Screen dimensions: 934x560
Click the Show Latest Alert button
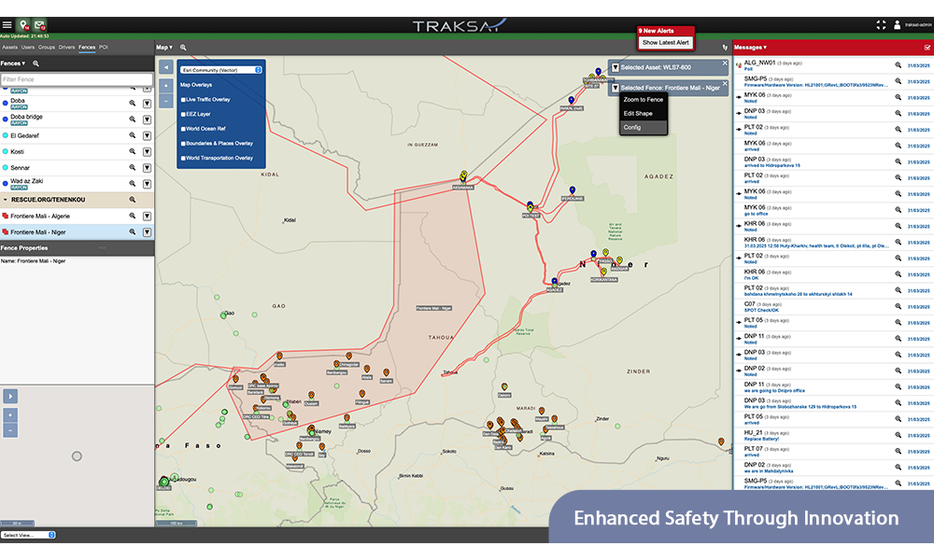tap(665, 43)
